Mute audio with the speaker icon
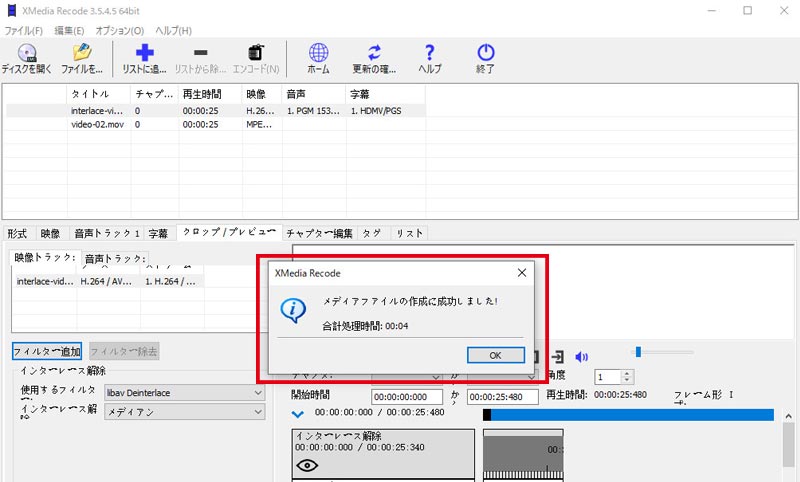This screenshot has height=482, width=800. click(581, 357)
